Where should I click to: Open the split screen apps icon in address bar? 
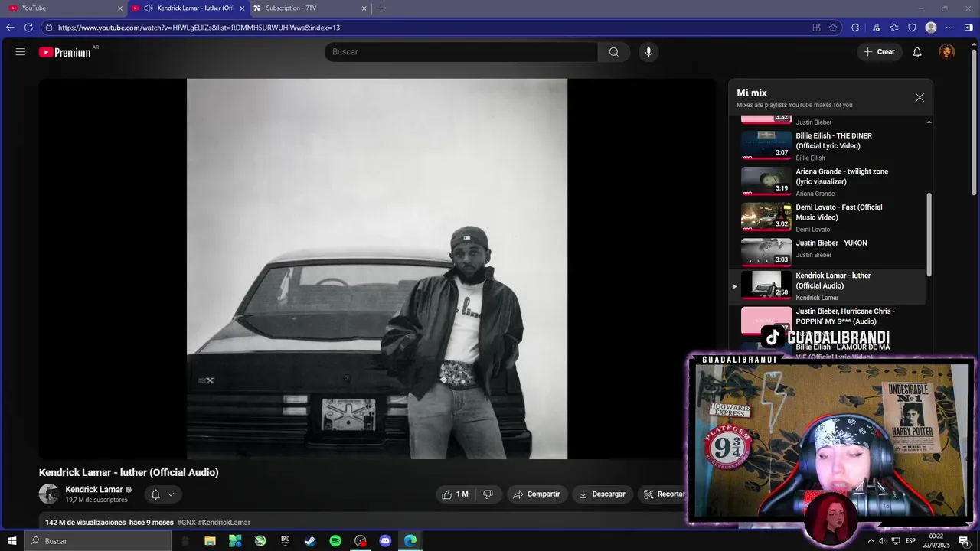[x=816, y=28]
